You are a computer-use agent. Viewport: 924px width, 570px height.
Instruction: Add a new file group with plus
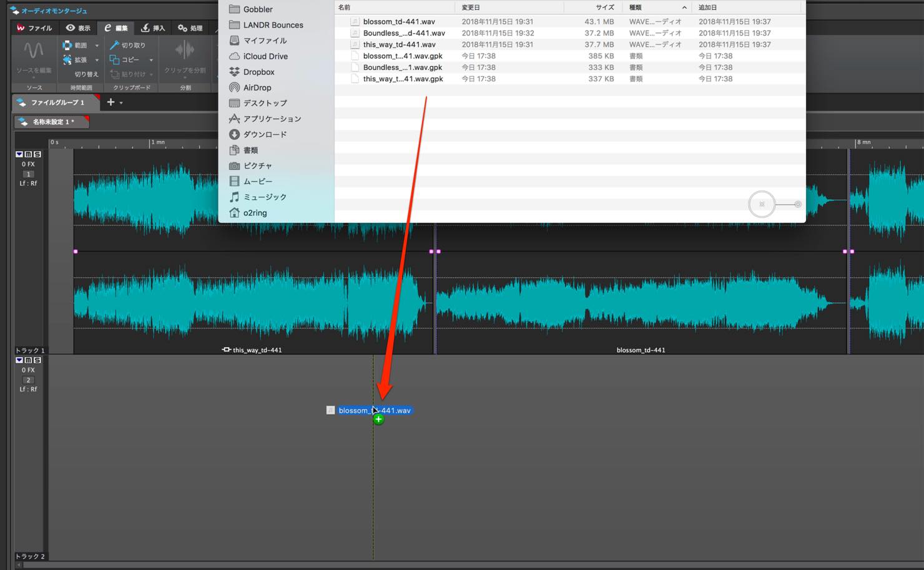pos(111,102)
